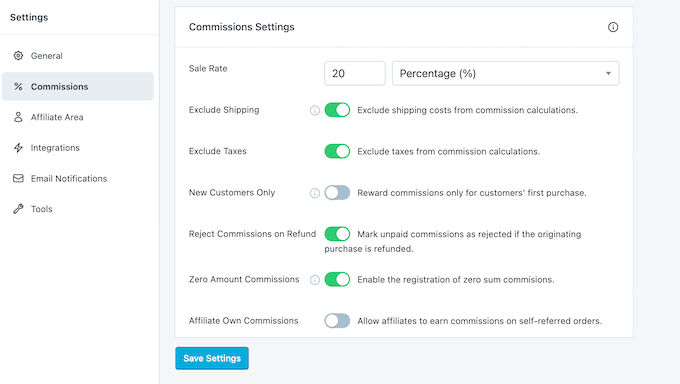Open the Tools tab

[78, 209]
